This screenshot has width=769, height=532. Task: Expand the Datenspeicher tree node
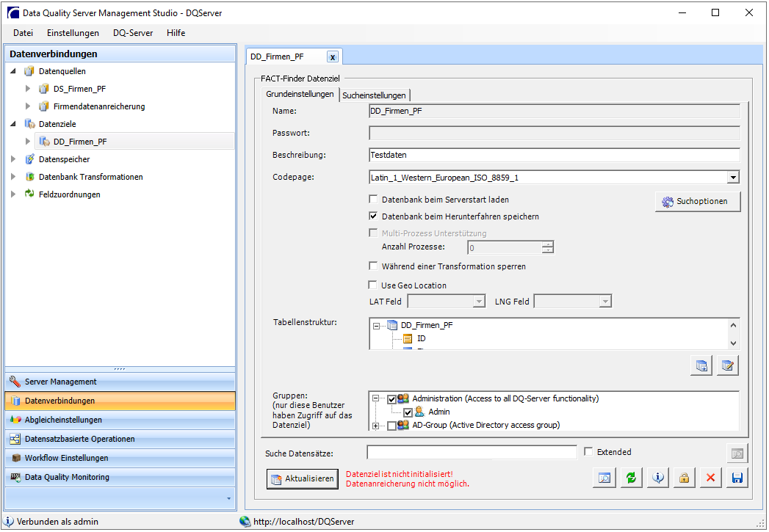click(13, 159)
